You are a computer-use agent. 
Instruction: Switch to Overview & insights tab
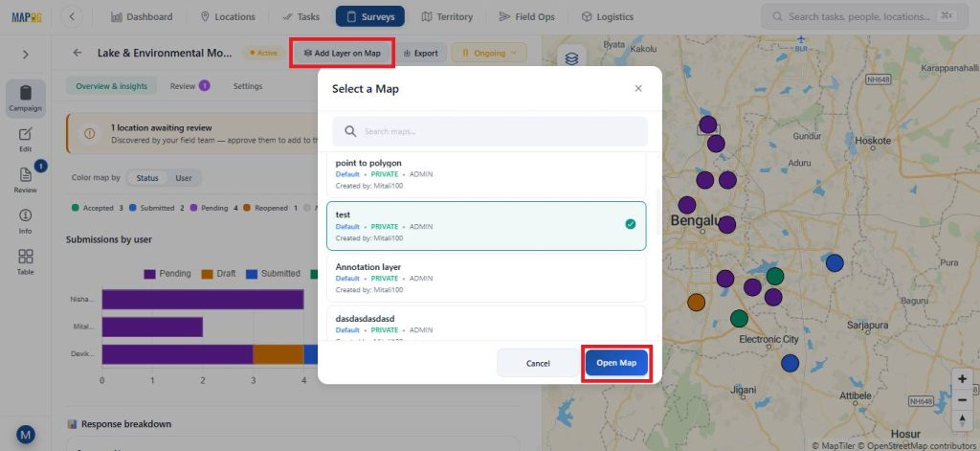tap(112, 86)
